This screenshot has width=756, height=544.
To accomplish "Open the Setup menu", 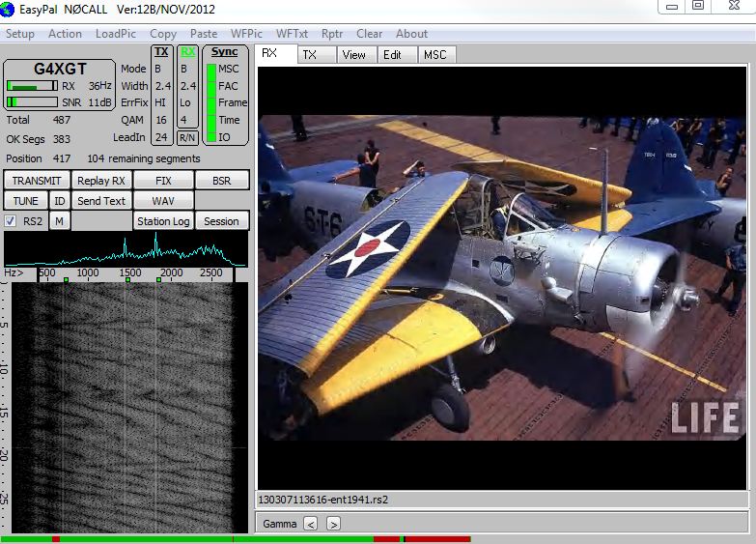I will tap(19, 34).
